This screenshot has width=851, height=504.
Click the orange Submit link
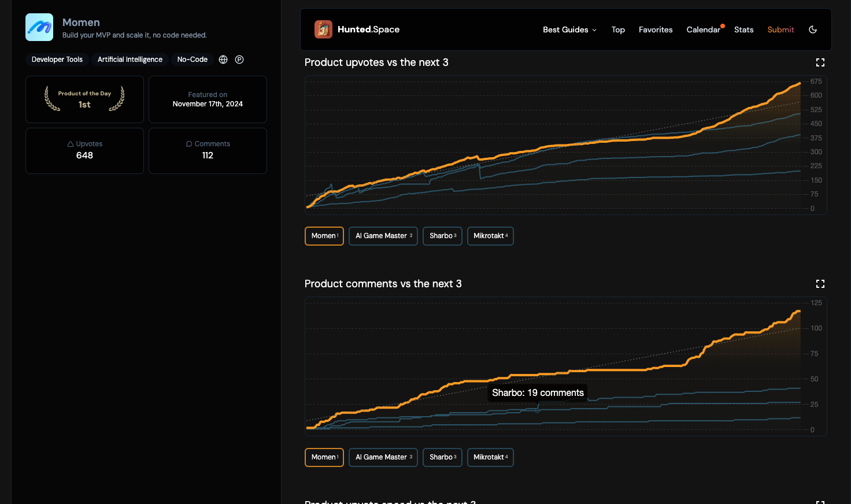click(x=780, y=29)
